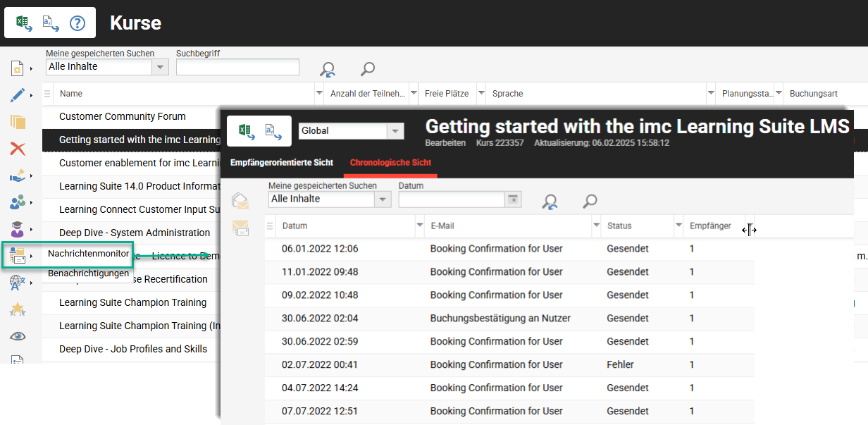
Task: Open calendar picker next to Datum field
Action: pos(514,199)
